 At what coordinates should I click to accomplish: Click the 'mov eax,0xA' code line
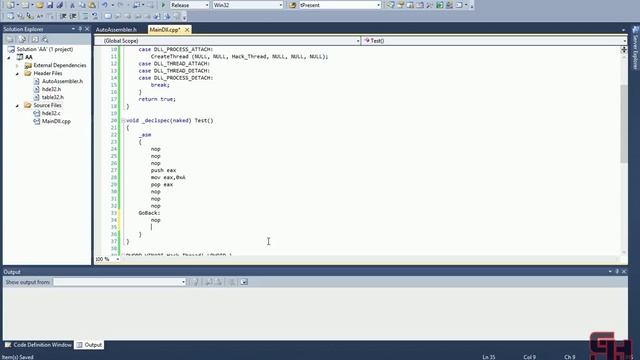(168, 178)
